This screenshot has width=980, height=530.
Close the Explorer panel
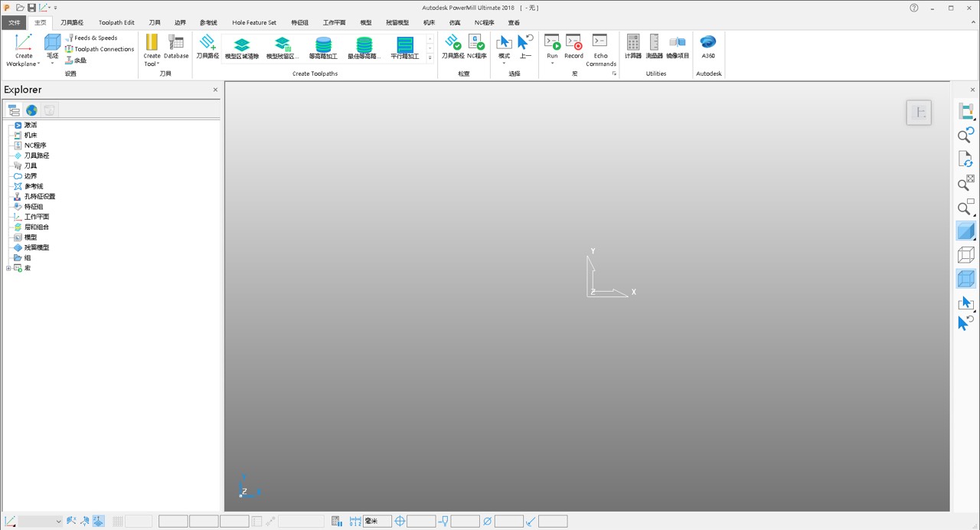(x=215, y=90)
